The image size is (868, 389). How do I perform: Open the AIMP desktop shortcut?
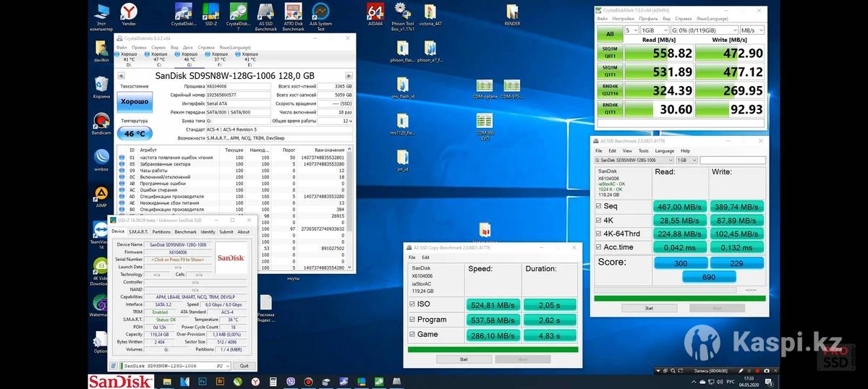point(102,194)
